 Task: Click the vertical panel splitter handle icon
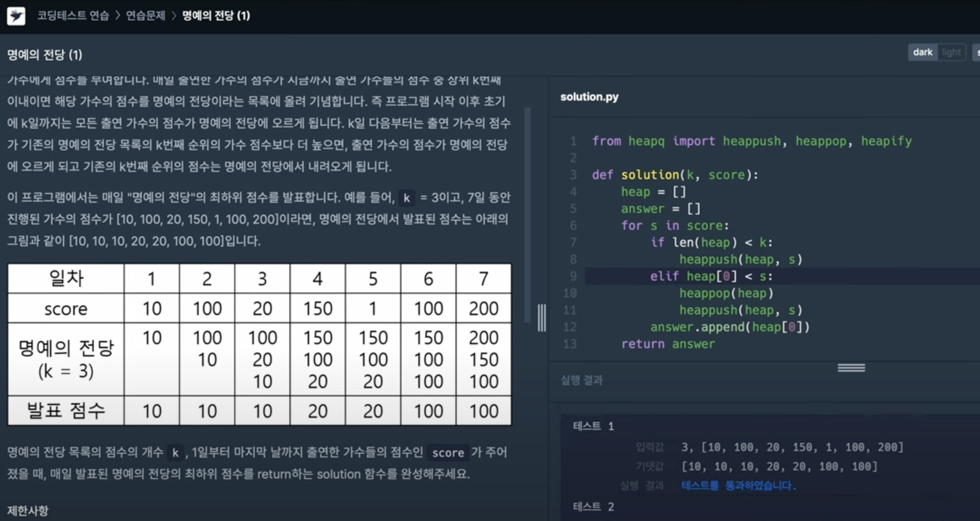click(541, 318)
